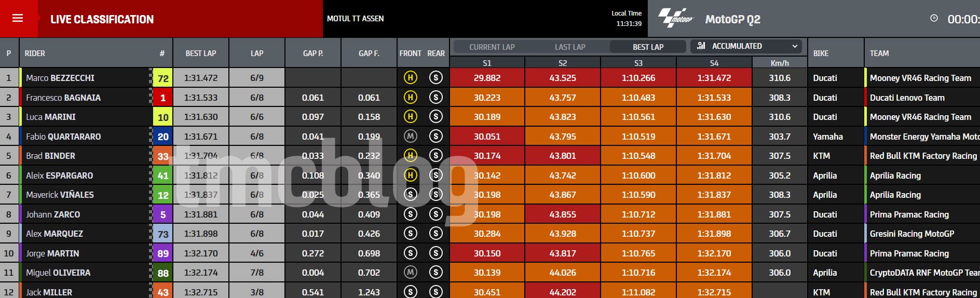Switch to the Last Lap tab
This screenshot has width=980, height=298.
570,47
